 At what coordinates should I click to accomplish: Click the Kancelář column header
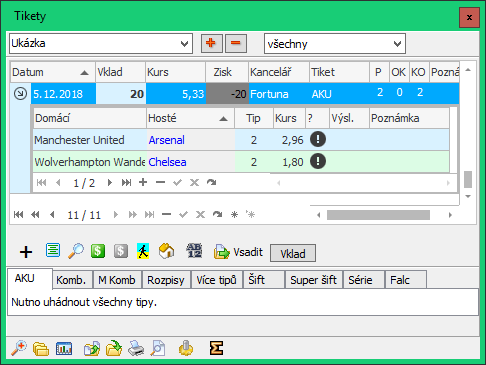pos(279,72)
